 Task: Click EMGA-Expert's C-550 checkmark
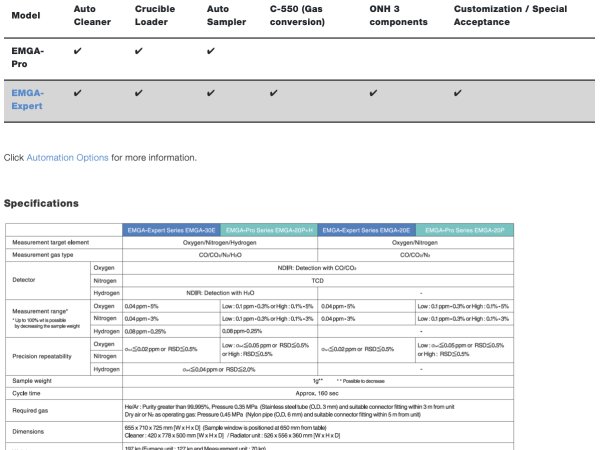(274, 93)
